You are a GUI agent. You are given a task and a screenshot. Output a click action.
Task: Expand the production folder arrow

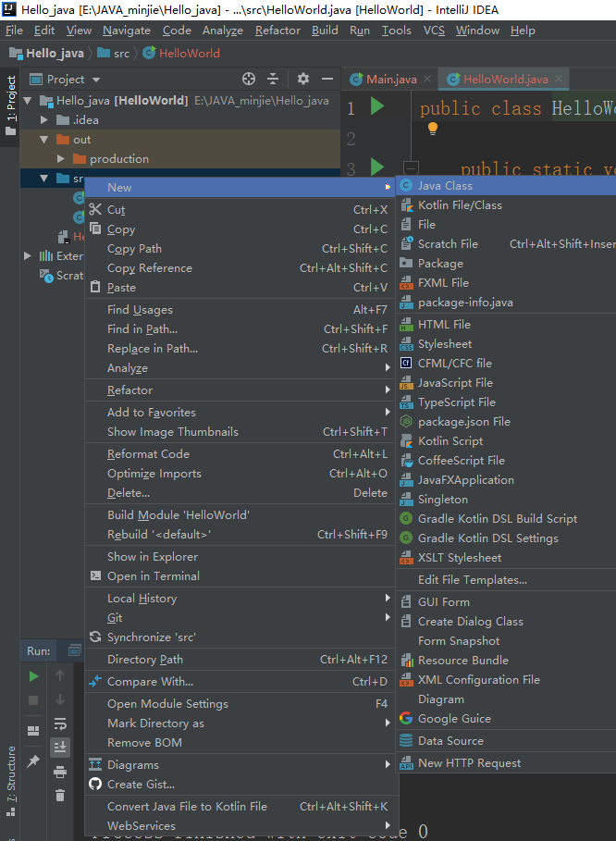click(x=60, y=159)
